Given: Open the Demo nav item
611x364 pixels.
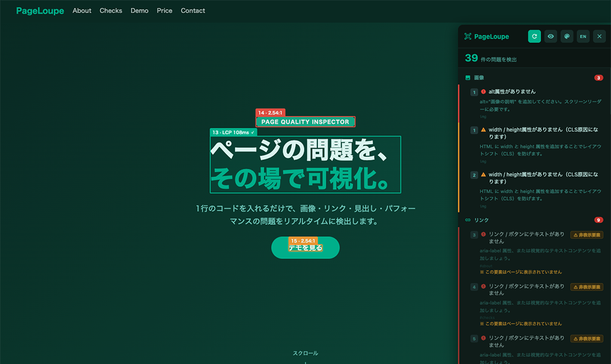Looking at the screenshot, I should (x=140, y=11).
